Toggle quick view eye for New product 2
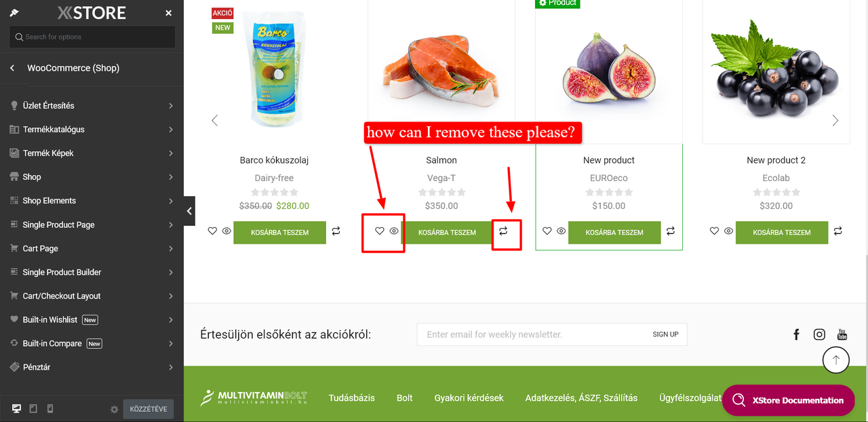 tap(728, 231)
